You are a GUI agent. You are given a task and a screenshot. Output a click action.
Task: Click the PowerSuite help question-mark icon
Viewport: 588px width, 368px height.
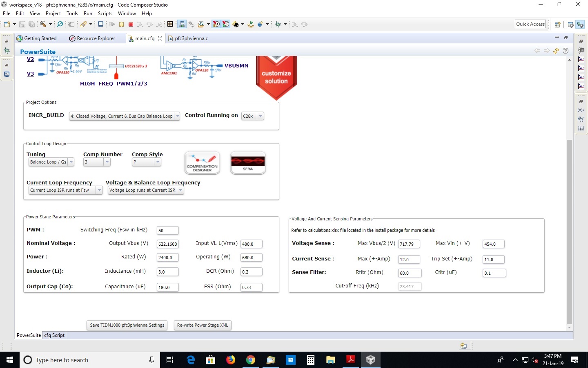[566, 51]
